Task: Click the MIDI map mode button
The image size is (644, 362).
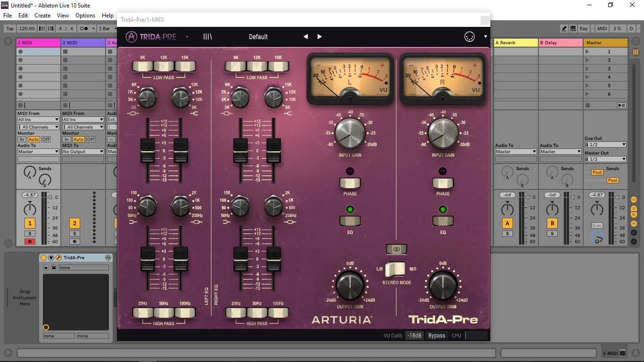Action: 602,29
